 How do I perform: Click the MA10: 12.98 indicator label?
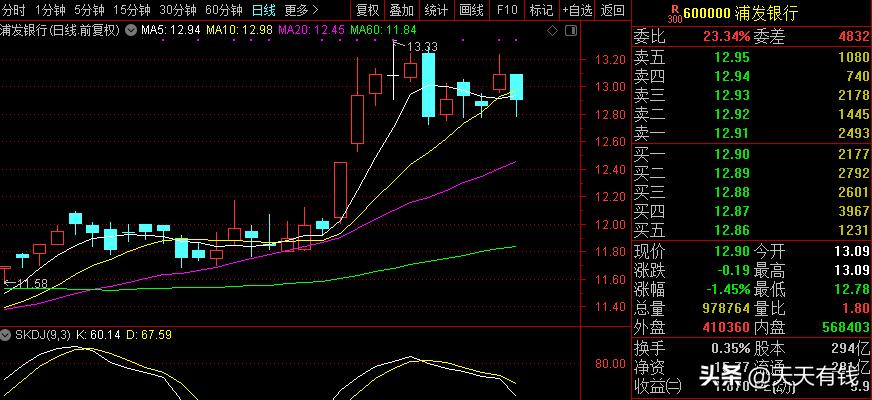point(240,30)
